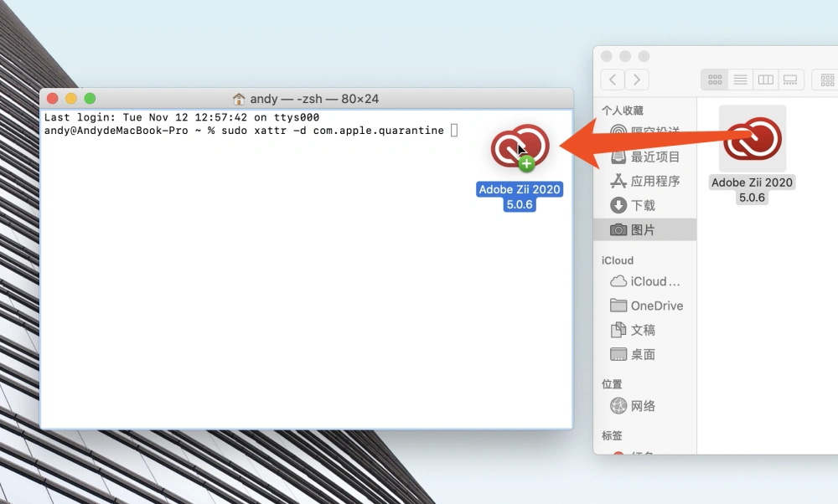Viewport: 838px width, 504px height.
Task: Open 最近项目 in the Finder sidebar
Action: pos(644,157)
